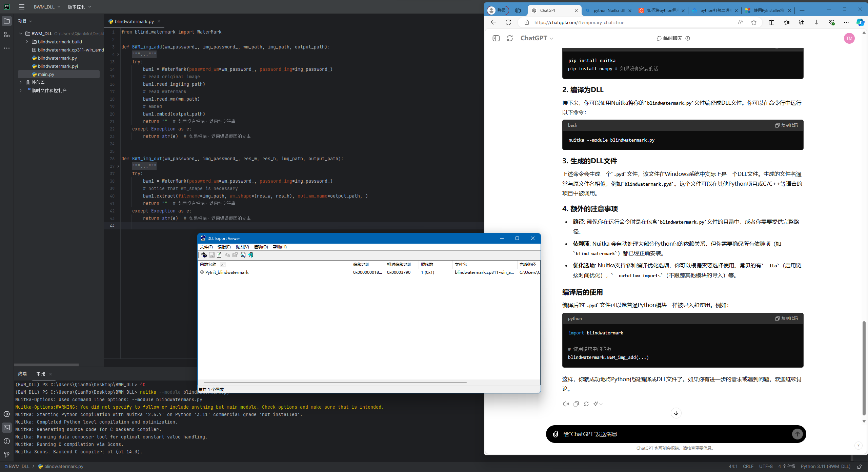Open a new browser tab with plus button
868x472 pixels.
pyautogui.click(x=802, y=11)
